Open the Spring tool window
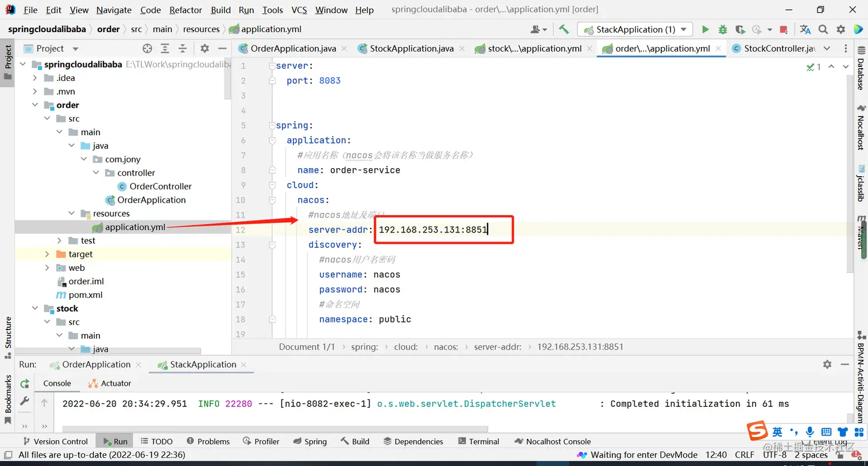The image size is (868, 466). tap(309, 441)
